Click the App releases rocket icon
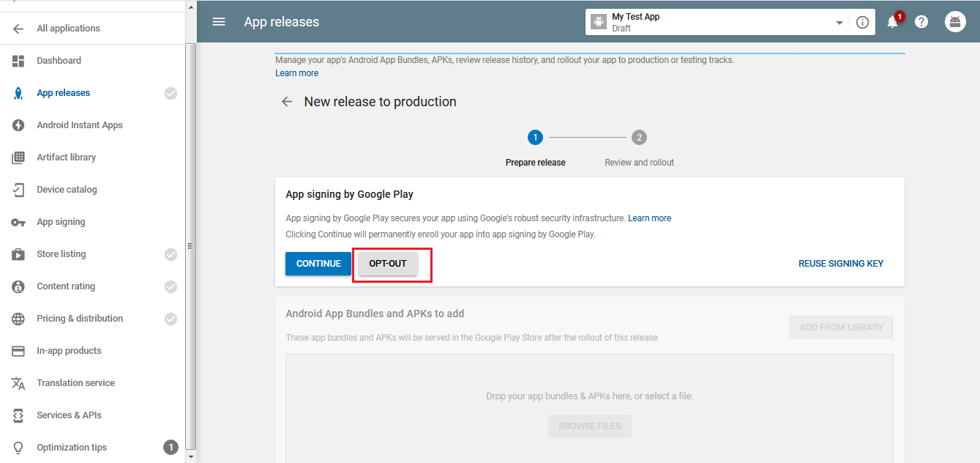980x463 pixels. click(18, 93)
